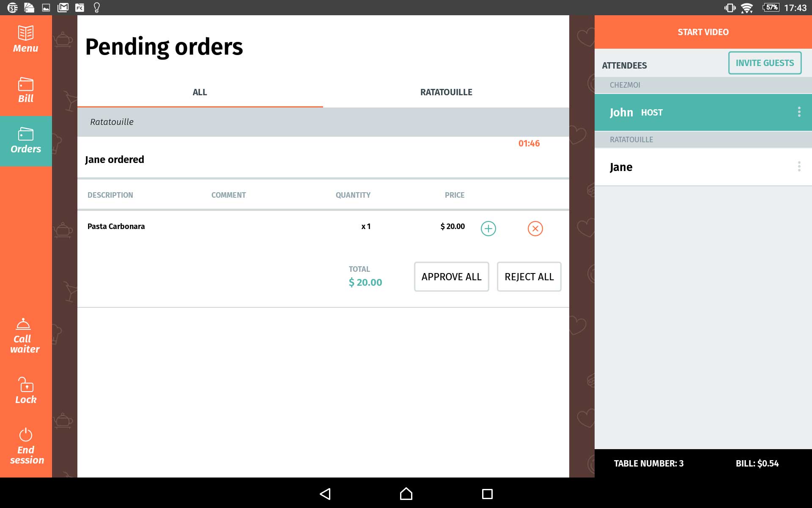Click APPROVE ALL button

[x=451, y=276]
